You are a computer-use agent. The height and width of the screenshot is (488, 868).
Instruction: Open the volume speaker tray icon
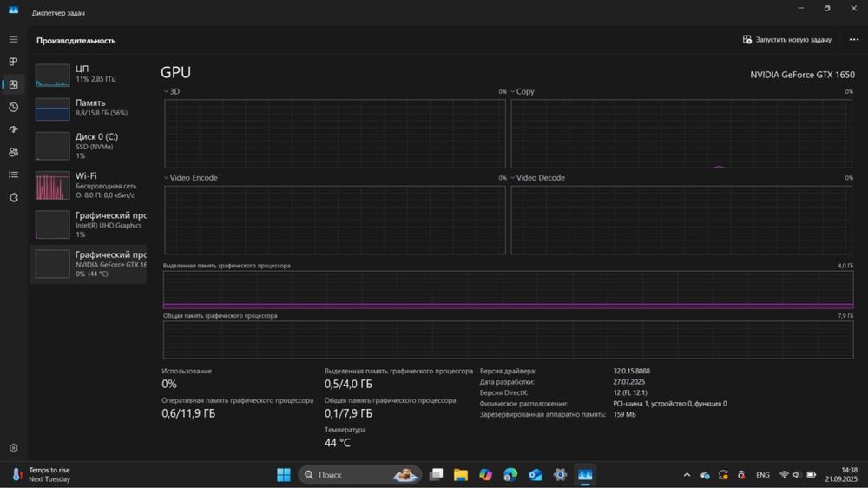coord(797,475)
